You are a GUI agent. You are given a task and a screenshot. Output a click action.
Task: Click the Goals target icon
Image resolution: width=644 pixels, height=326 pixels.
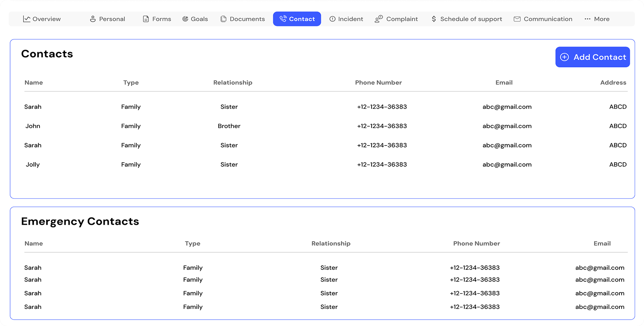185,19
